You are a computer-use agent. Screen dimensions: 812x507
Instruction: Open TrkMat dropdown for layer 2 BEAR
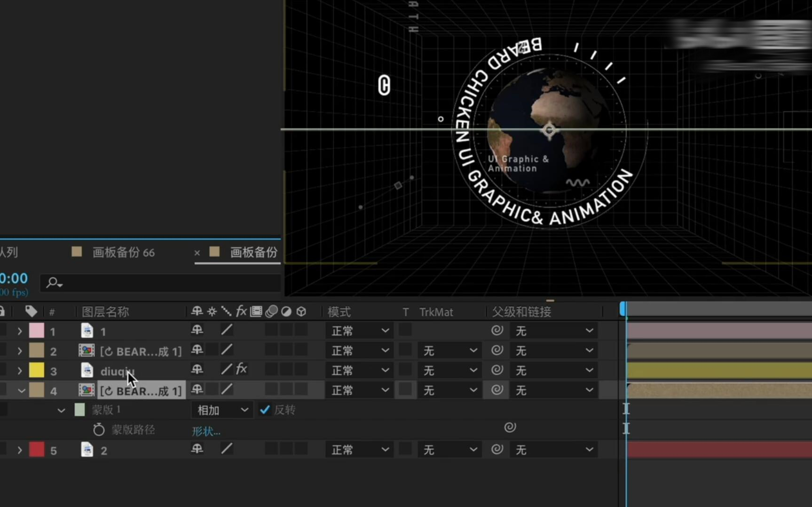pos(449,350)
